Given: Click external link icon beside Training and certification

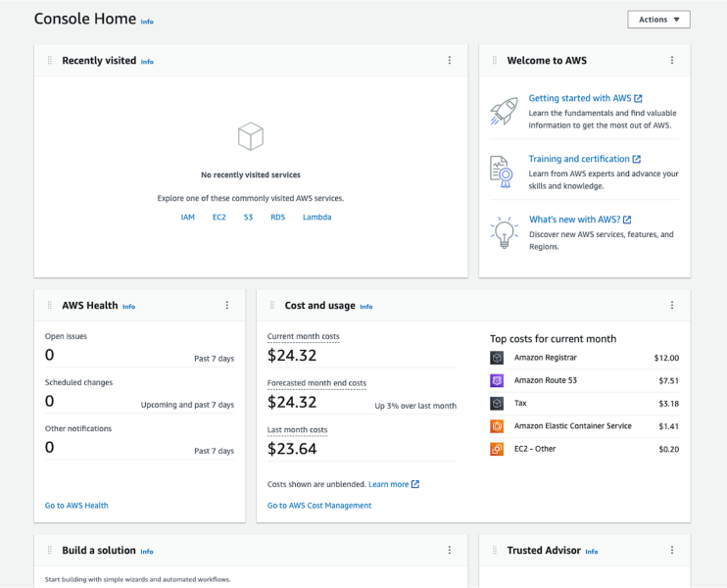Looking at the screenshot, I should 637,159.
